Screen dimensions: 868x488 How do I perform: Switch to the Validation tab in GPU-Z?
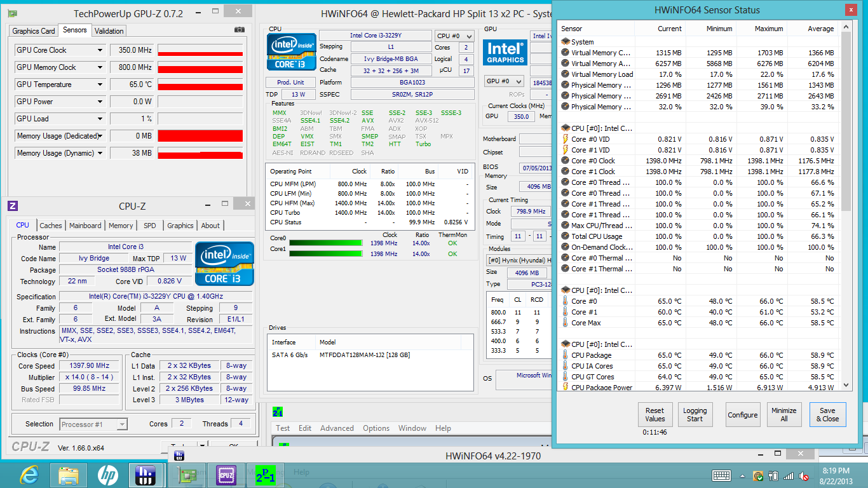pos(109,31)
